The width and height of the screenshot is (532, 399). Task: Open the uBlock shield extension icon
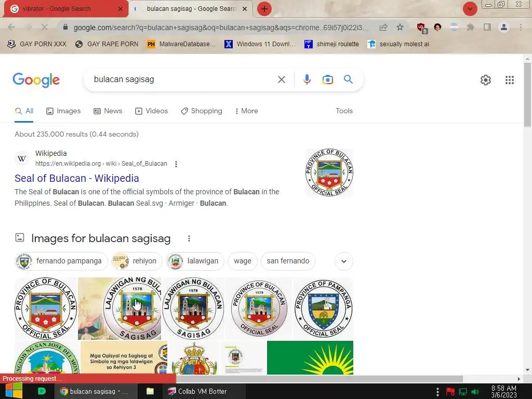pyautogui.click(x=421, y=28)
